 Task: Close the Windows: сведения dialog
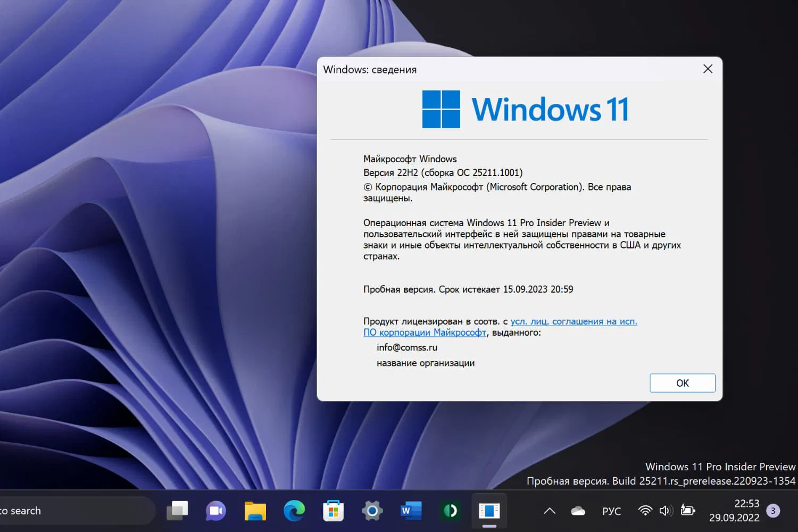[x=708, y=69]
